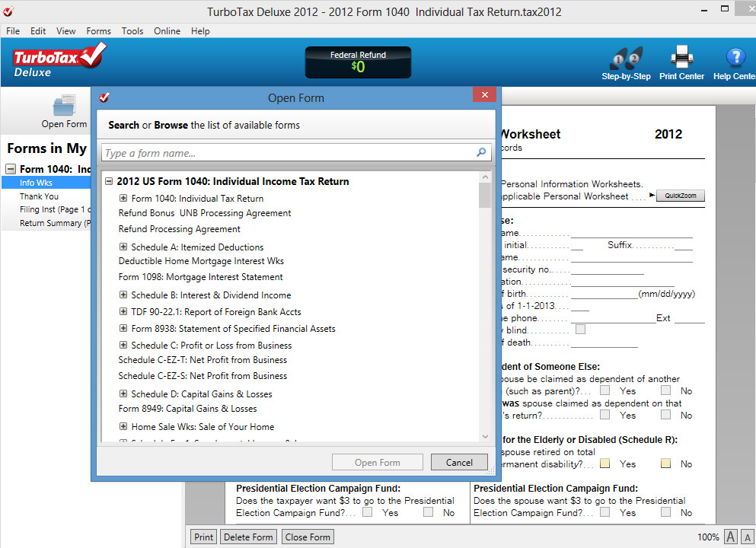This screenshot has width=756, height=548.
Task: Expand TDF 90-22.1 Foreign Bank Accts node
Action: coord(123,311)
